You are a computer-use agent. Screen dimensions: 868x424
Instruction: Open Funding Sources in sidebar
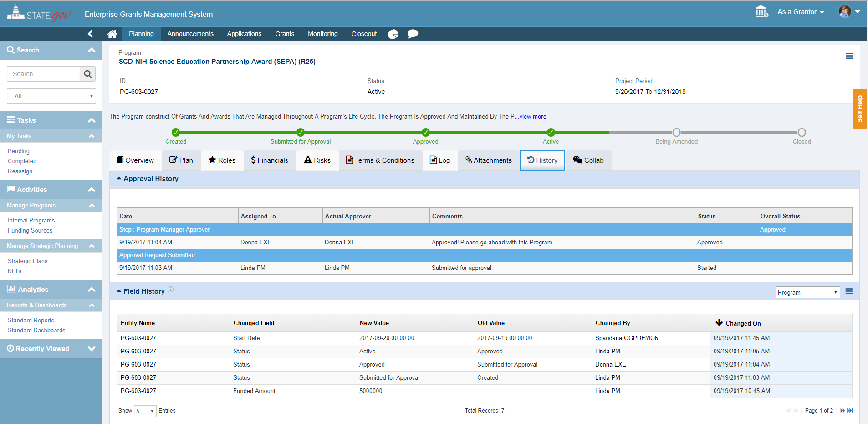(30, 231)
